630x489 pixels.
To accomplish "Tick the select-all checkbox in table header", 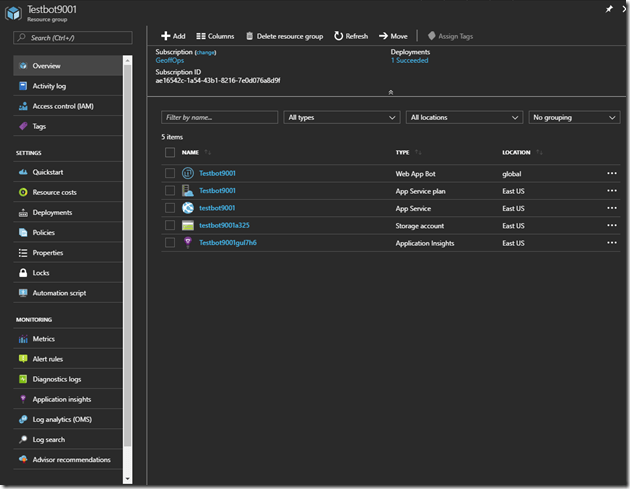I will tap(170, 152).
